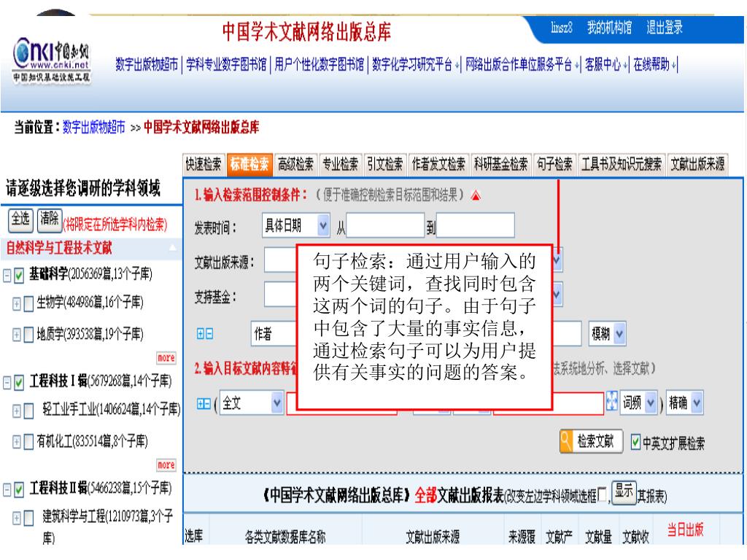
Task: Expand the 轻工业手工业 tree node
Action: [x=17, y=411]
